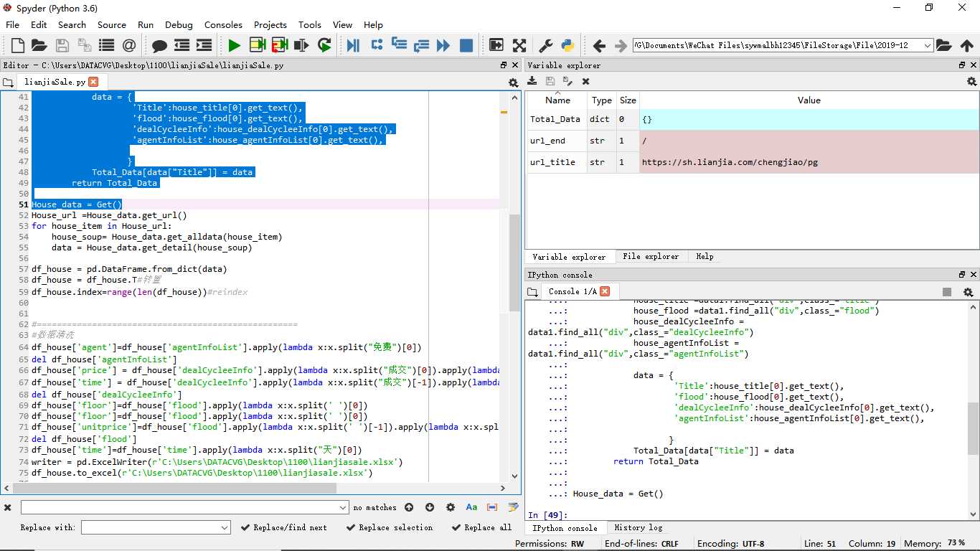Open the working directory path dropdown
The image size is (980, 551).
(x=928, y=45)
